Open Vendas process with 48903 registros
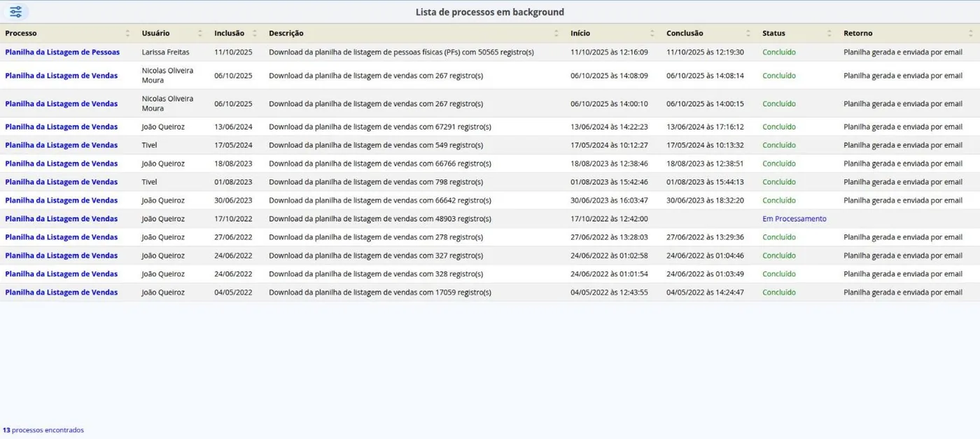 point(62,219)
